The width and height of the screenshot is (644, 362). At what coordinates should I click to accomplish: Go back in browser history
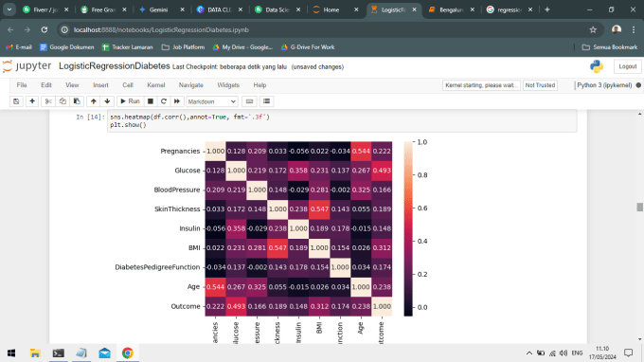(10, 29)
